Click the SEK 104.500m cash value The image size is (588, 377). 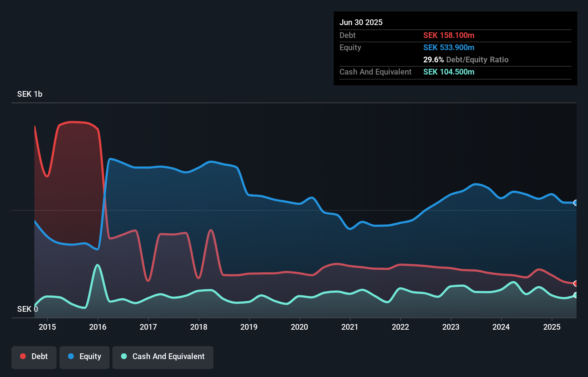coord(449,72)
